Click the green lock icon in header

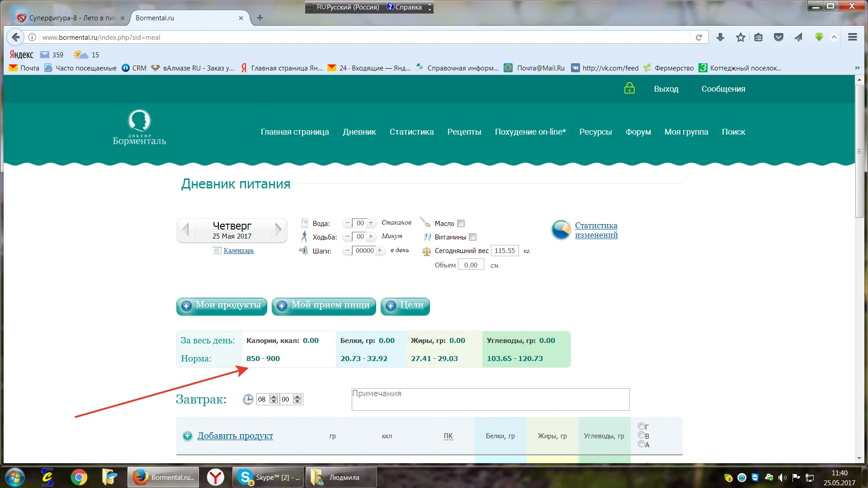point(629,89)
